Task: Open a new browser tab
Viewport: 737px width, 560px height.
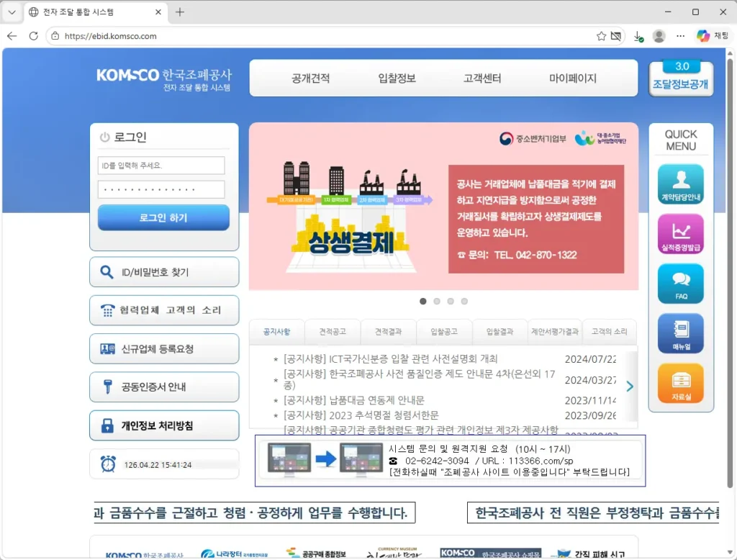Action: [179, 12]
